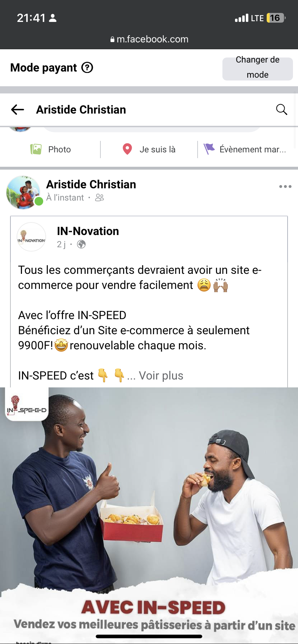Click the friends audience icon
Viewport: 298px width, 644px height.
(x=100, y=198)
